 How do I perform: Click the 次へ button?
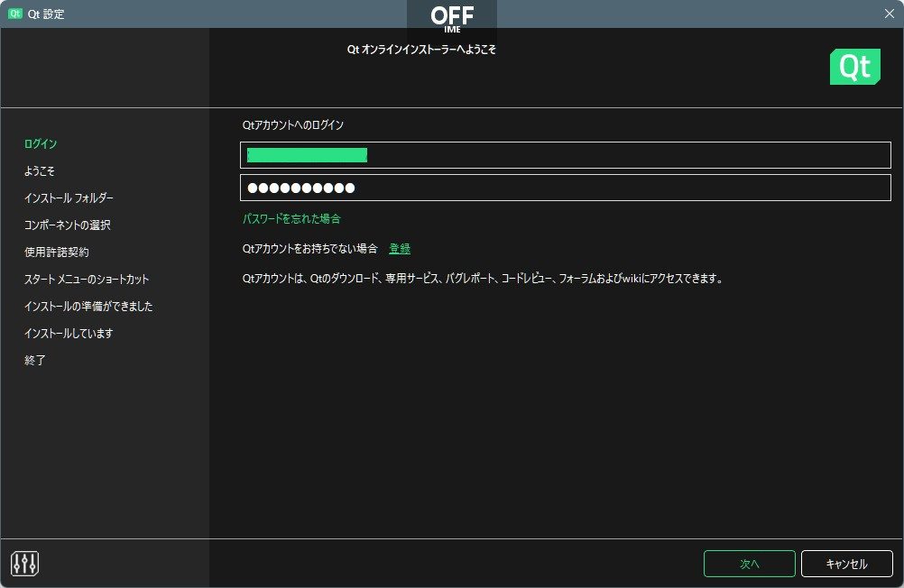click(x=750, y=564)
